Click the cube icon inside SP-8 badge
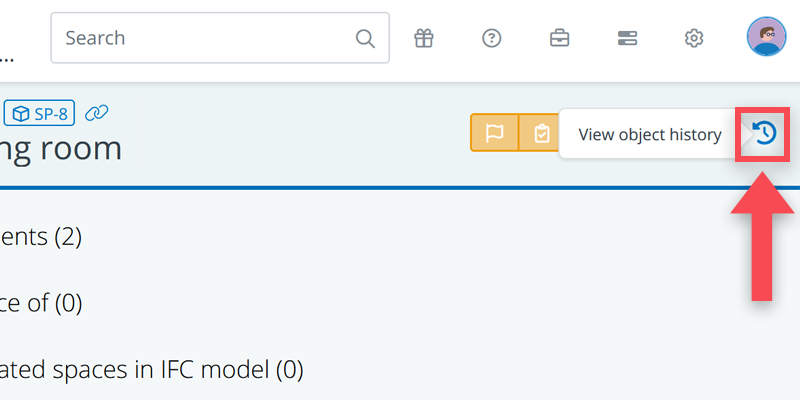The width and height of the screenshot is (800, 400). click(x=21, y=114)
